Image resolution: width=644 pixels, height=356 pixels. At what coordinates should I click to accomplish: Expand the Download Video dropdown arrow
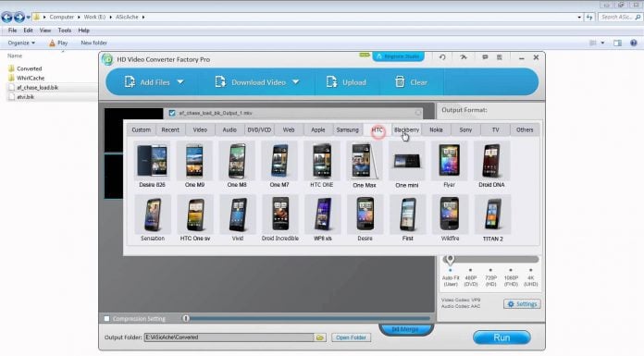coord(296,82)
